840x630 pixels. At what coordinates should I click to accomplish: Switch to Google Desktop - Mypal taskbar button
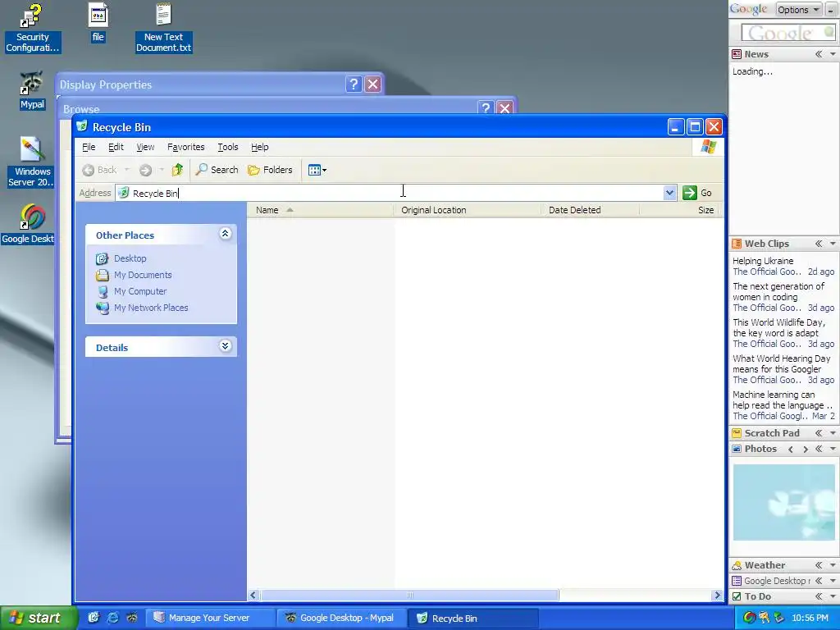pyautogui.click(x=341, y=618)
